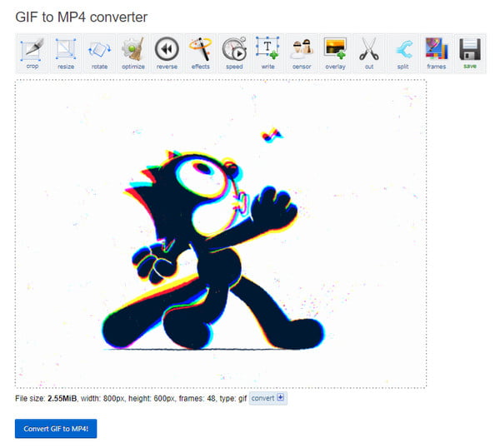Viewport: 500px width, 448px height.
Task: Click the file size value 2.55MiB
Action: point(62,399)
